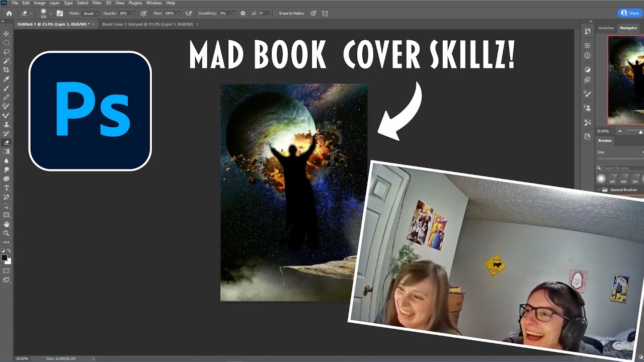Viewport: 644px width, 362px height.
Task: Select the Path Selection tool
Action: [7, 206]
